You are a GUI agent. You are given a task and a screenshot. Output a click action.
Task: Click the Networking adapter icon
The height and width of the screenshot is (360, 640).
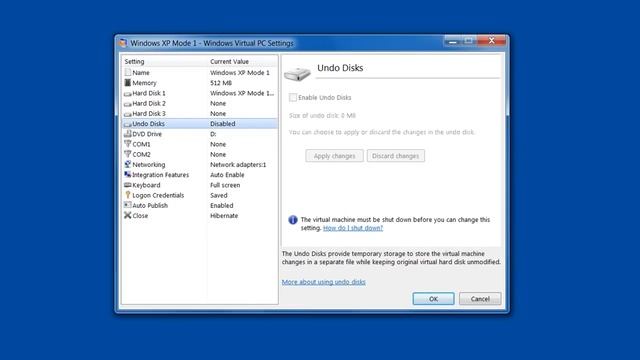pyautogui.click(x=128, y=164)
